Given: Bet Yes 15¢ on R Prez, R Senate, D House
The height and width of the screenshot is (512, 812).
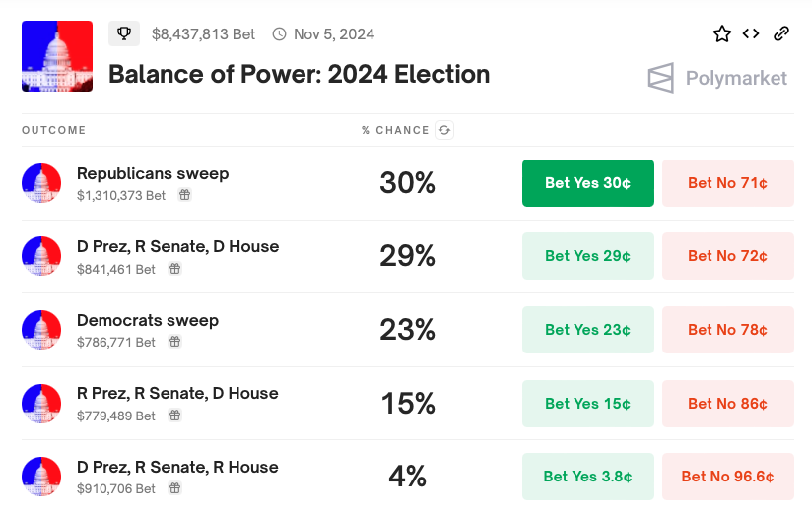Looking at the screenshot, I should click(587, 404).
